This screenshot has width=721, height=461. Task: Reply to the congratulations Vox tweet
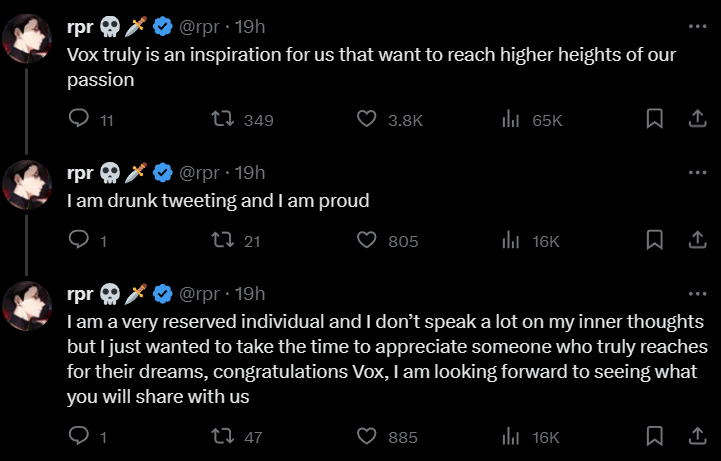coord(79,437)
